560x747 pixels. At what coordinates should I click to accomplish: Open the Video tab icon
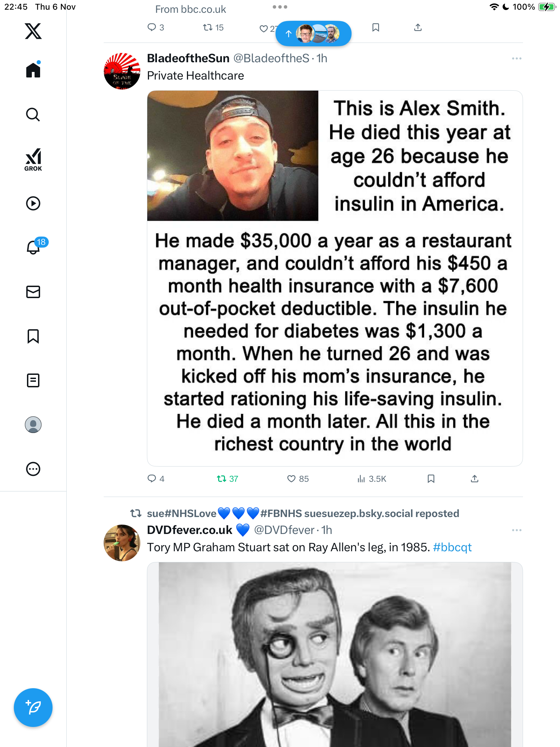(33, 203)
